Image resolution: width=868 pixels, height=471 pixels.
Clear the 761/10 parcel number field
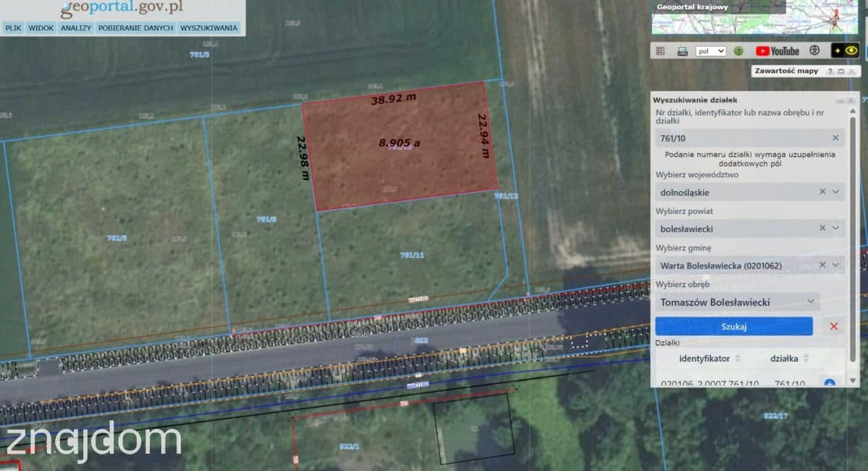[x=835, y=137]
